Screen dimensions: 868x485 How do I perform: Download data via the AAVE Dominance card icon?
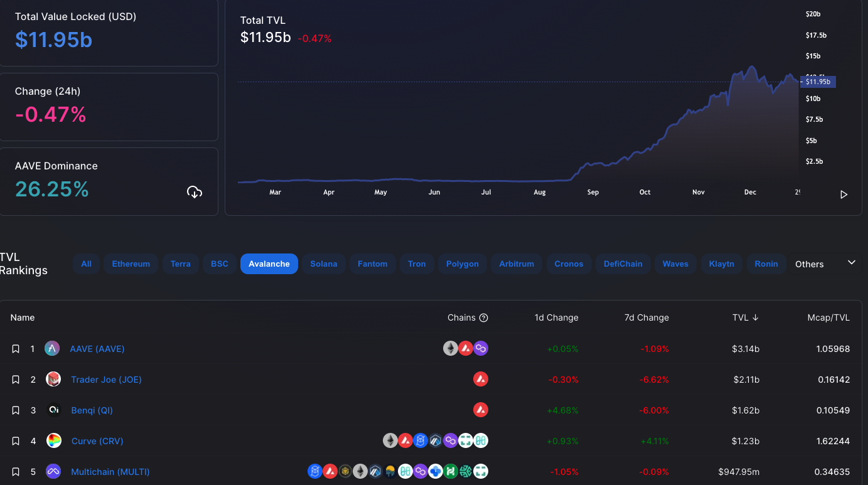pos(195,192)
